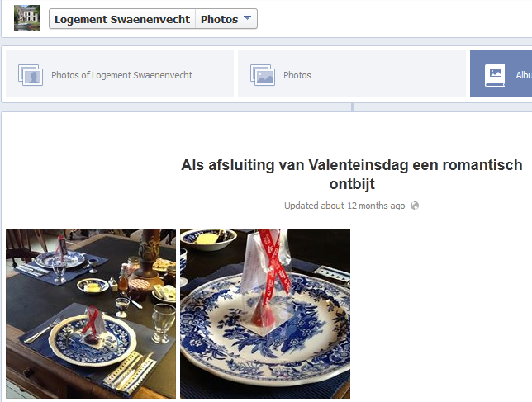
Task: Switch to the Photos tab label
Action: point(297,75)
